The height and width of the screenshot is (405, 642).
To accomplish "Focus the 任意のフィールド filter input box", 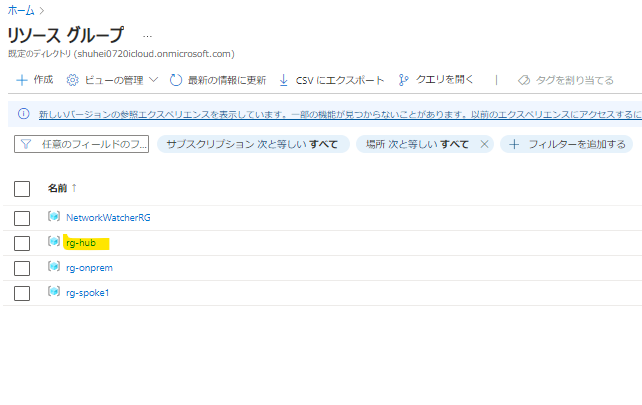I will coord(81,144).
